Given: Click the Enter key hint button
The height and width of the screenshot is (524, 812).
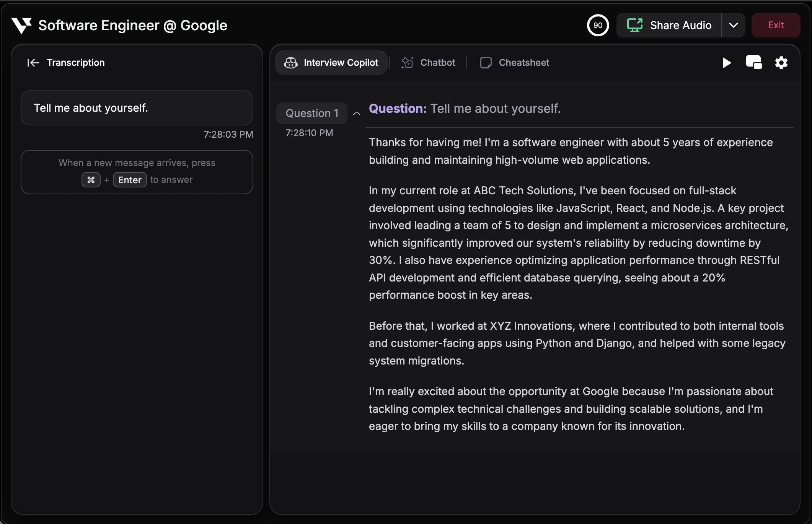Looking at the screenshot, I should (130, 180).
